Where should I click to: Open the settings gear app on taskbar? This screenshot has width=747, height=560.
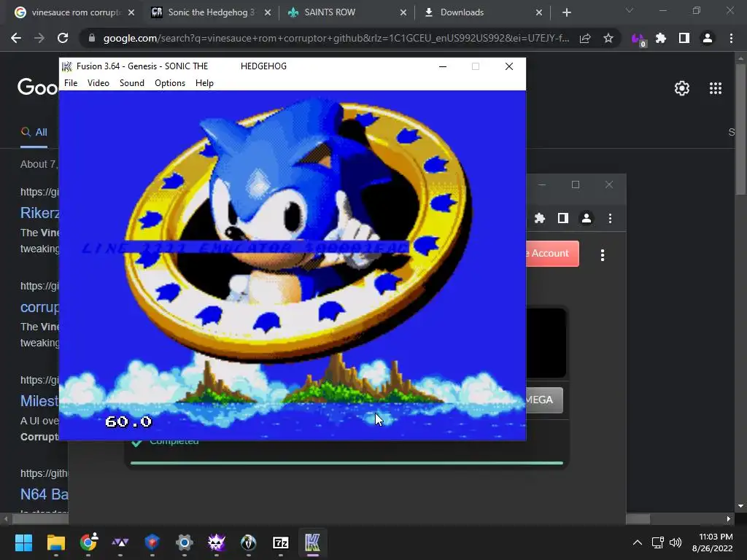pyautogui.click(x=185, y=542)
